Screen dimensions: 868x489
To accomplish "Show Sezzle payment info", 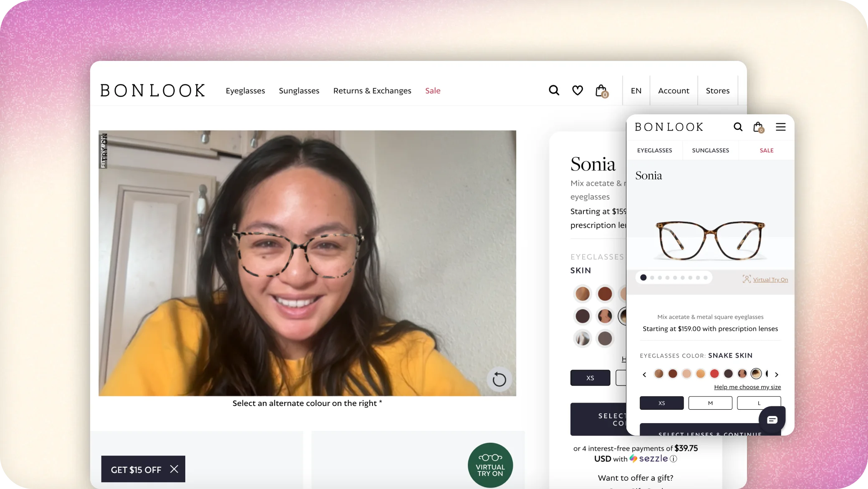I will [673, 459].
